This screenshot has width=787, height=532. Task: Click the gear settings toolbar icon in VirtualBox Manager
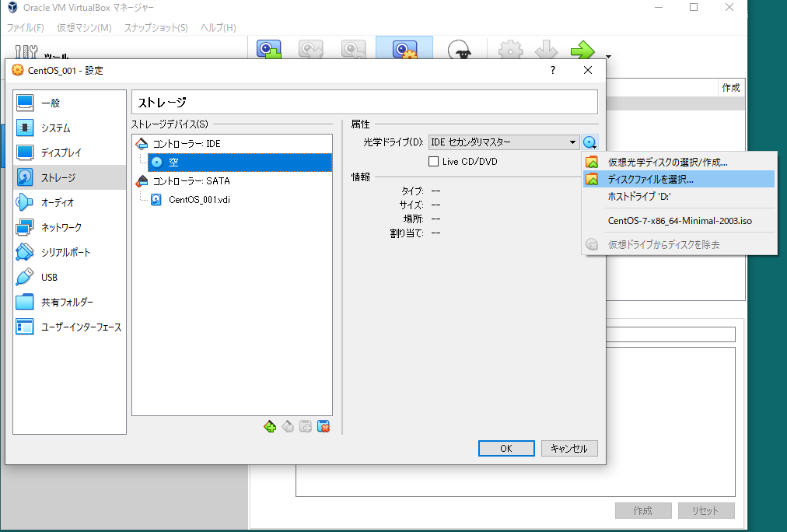coord(510,50)
